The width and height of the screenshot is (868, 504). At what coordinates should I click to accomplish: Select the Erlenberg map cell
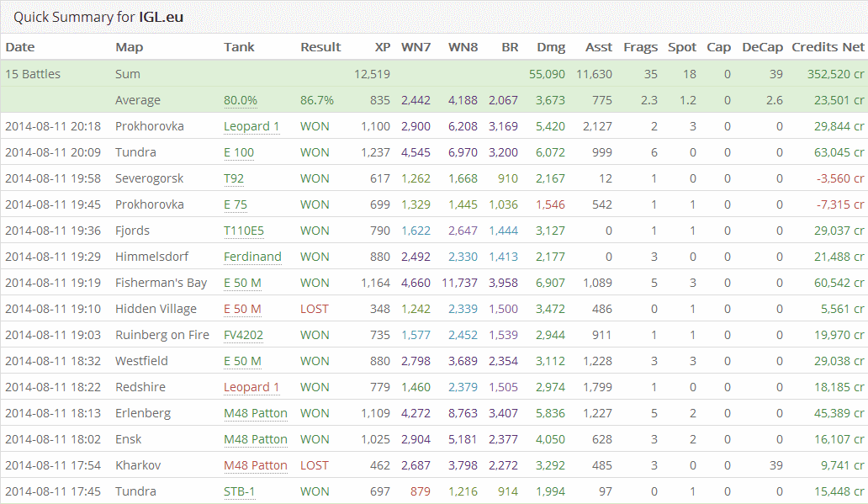pos(143,412)
